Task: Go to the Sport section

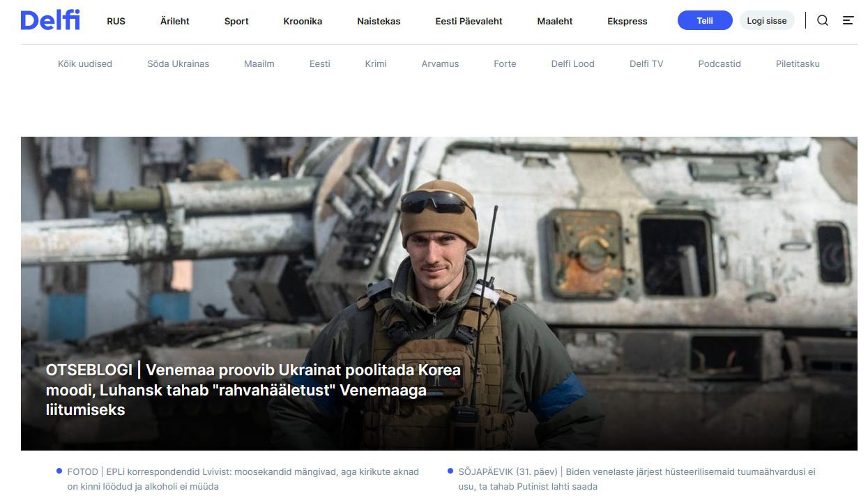Action: click(x=236, y=22)
